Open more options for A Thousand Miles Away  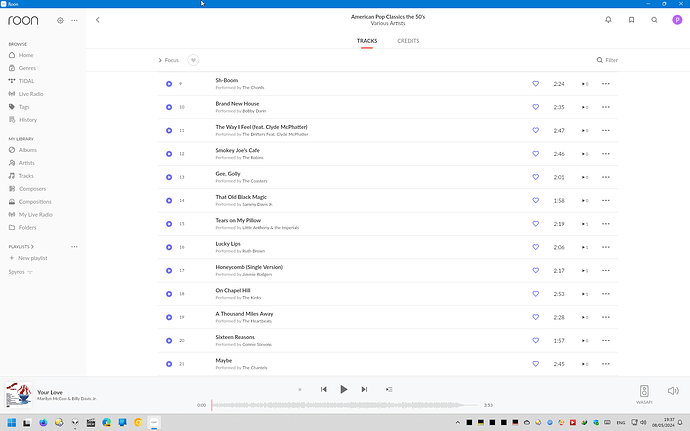pyautogui.click(x=606, y=317)
